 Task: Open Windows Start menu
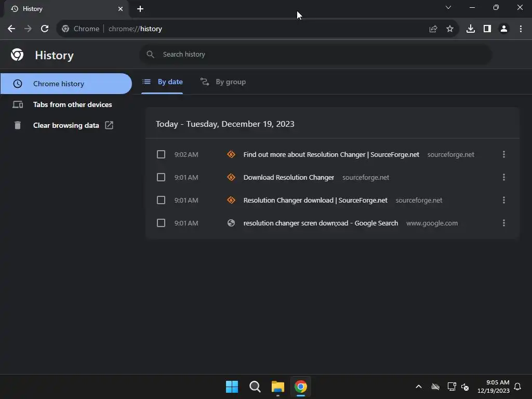232,387
